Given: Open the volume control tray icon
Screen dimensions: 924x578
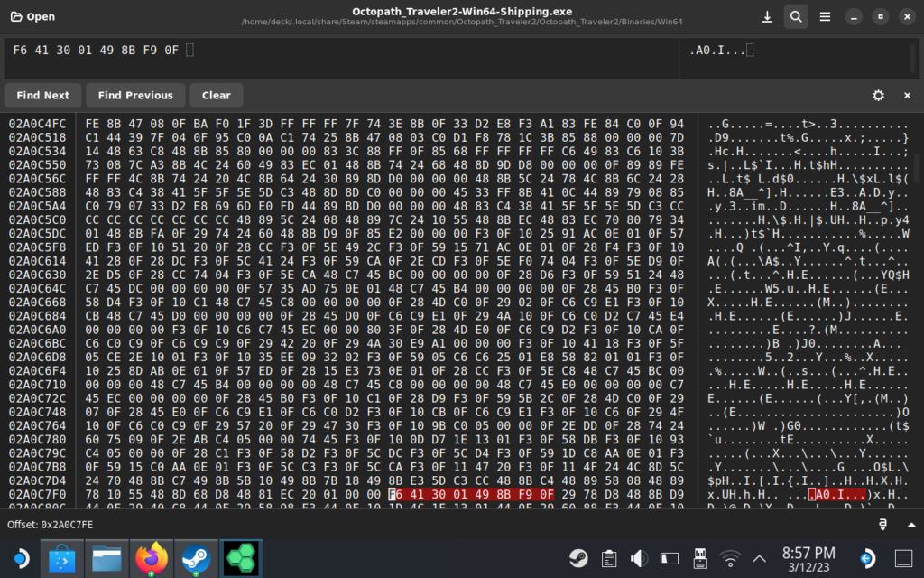Looking at the screenshot, I should (639, 558).
